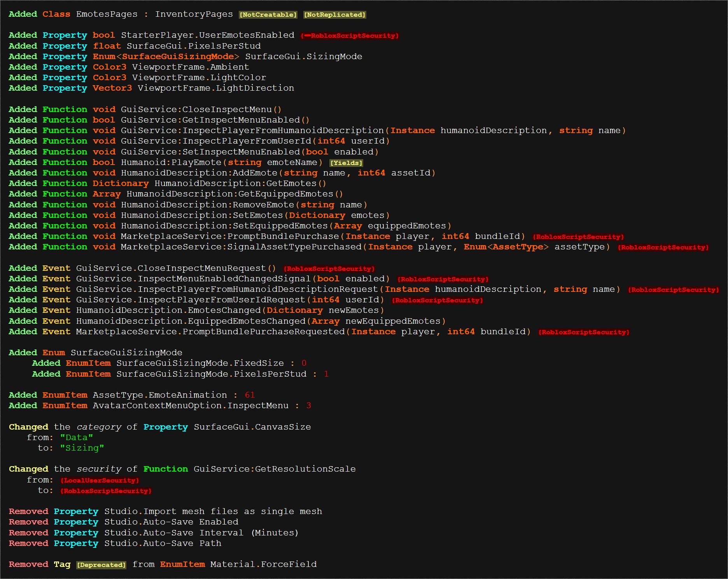
Task: Click "HumanoidDescription:SetEquippedEmotes" function name
Action: [224, 226]
